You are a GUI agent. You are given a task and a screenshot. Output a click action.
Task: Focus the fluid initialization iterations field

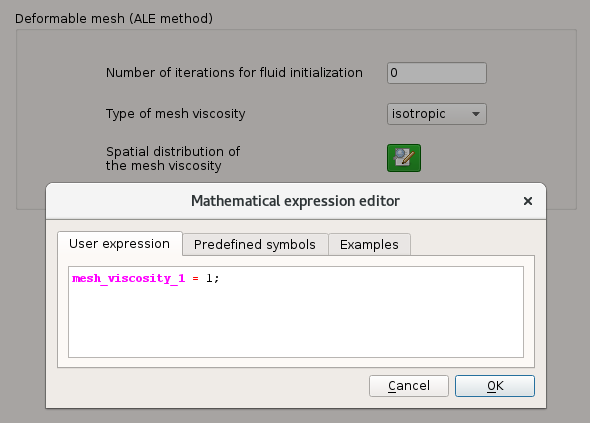(436, 73)
